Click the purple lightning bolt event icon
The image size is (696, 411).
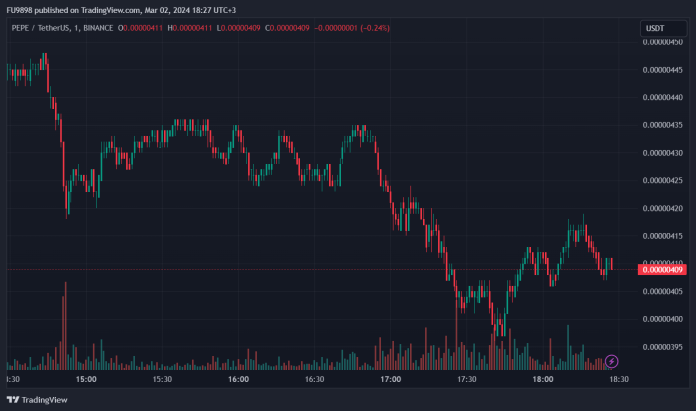(x=612, y=361)
